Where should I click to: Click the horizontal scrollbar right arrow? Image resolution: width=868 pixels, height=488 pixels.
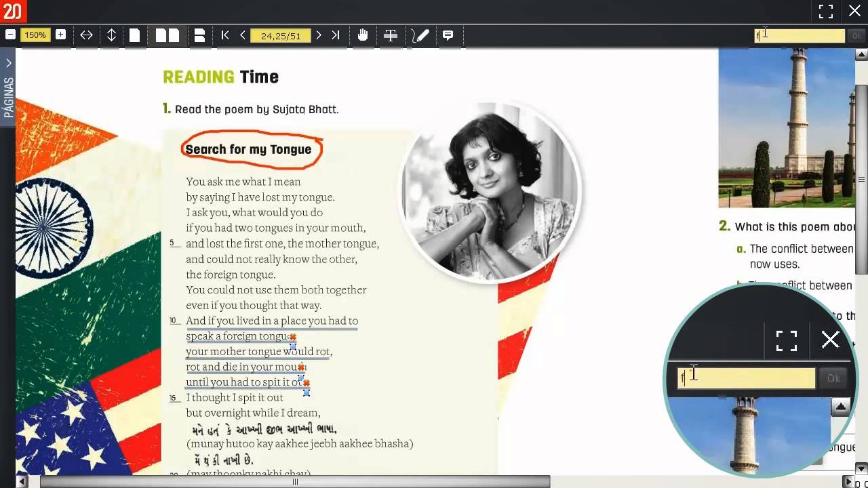tap(848, 482)
